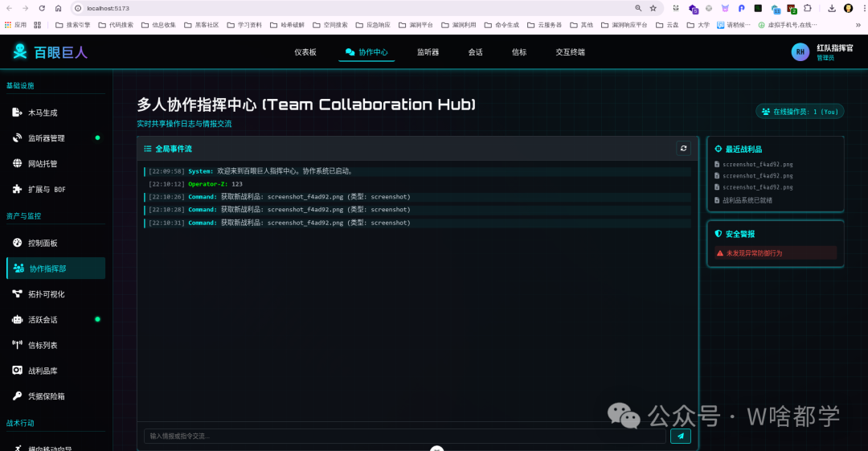Open the browser profile avatar
The width and height of the screenshot is (868, 451).
[x=848, y=8]
